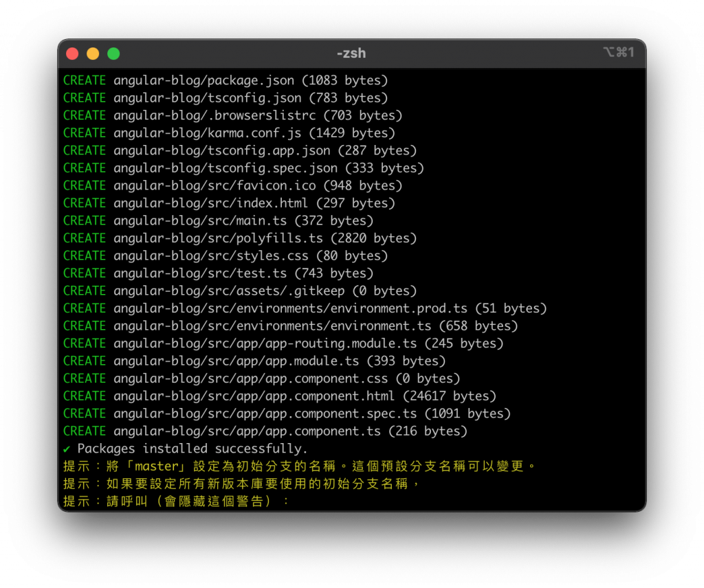The height and width of the screenshot is (588, 704).
Task: Select the angular-blog/package.json line
Action: tap(225, 80)
